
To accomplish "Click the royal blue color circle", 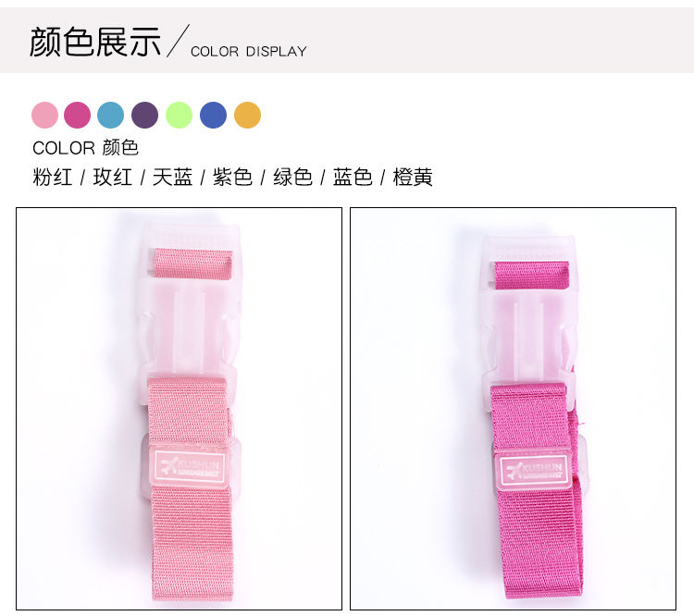I will (x=214, y=115).
